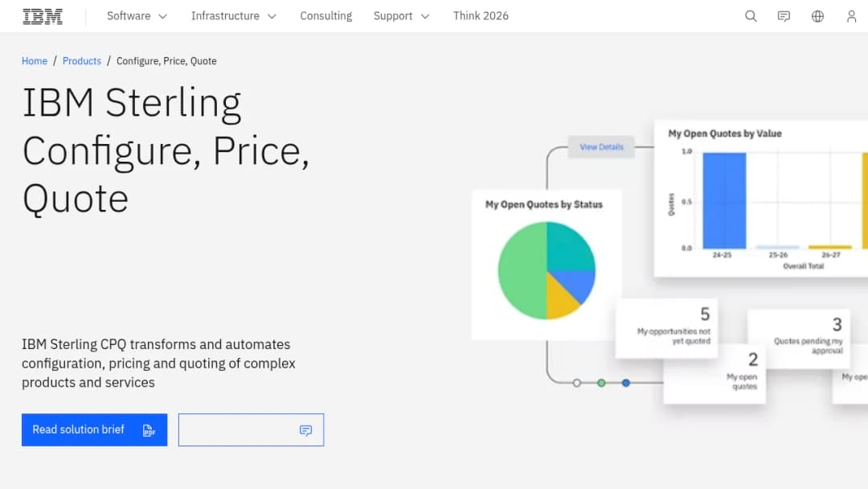Click the 'Overall Total' axis label
The image size is (868, 489).
pyautogui.click(x=803, y=266)
